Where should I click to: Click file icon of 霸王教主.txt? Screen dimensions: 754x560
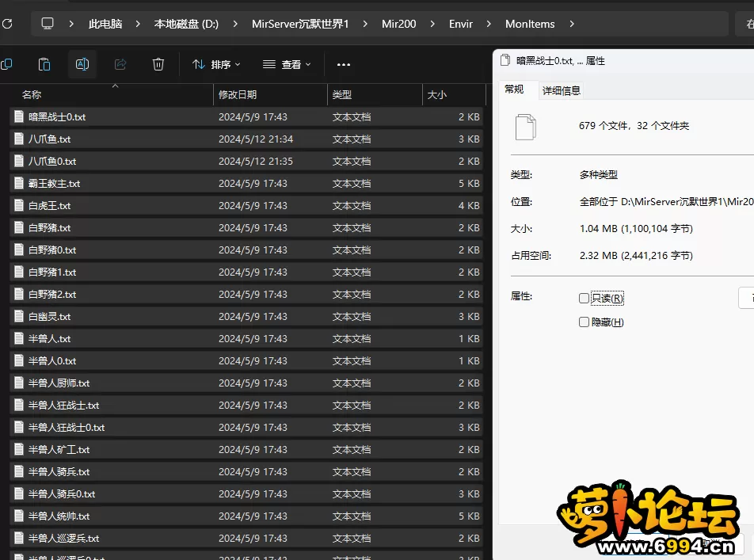coord(19,183)
